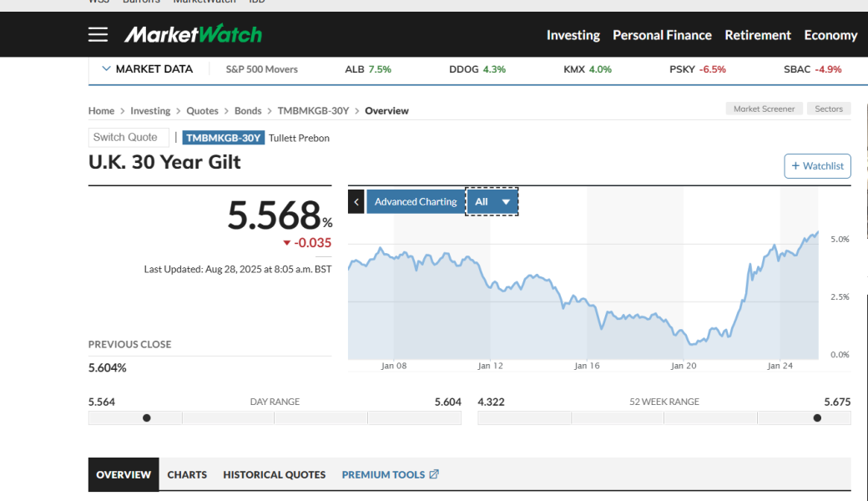Viewport: 868px width, 501px height.
Task: Click the day range slider marker
Action: point(147,417)
